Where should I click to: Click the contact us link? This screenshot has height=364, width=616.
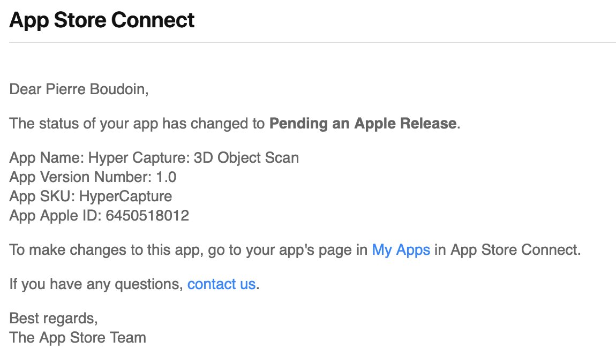point(221,284)
